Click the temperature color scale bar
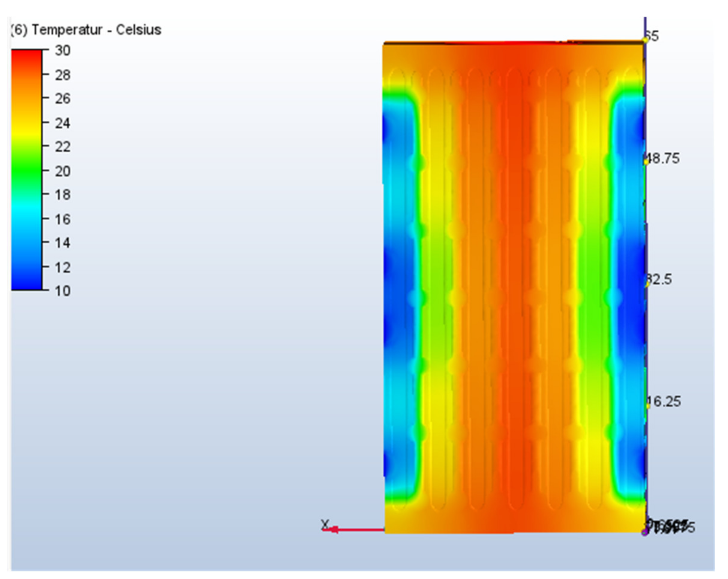This screenshot has width=728, height=579. (26, 170)
